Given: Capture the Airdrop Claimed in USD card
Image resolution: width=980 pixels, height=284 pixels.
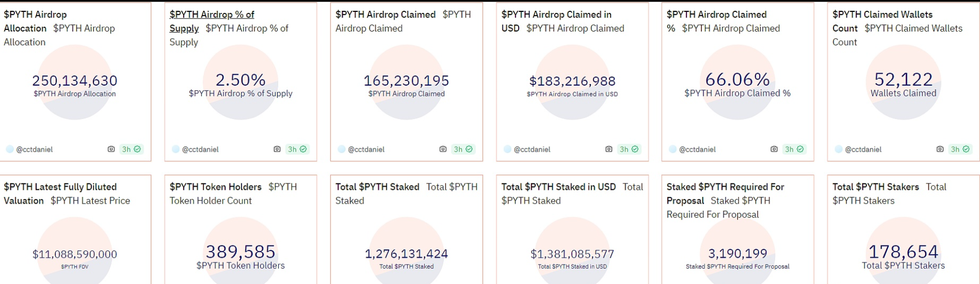Looking at the screenshot, I should tap(609, 149).
